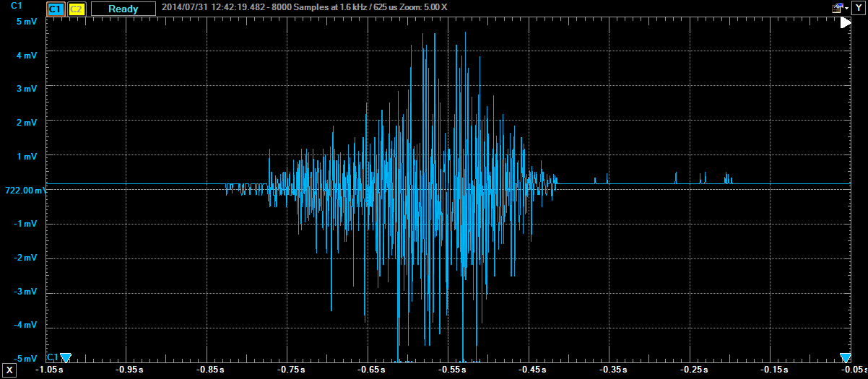Click the -2 mV axis label
The height and width of the screenshot is (379, 868).
[25, 258]
